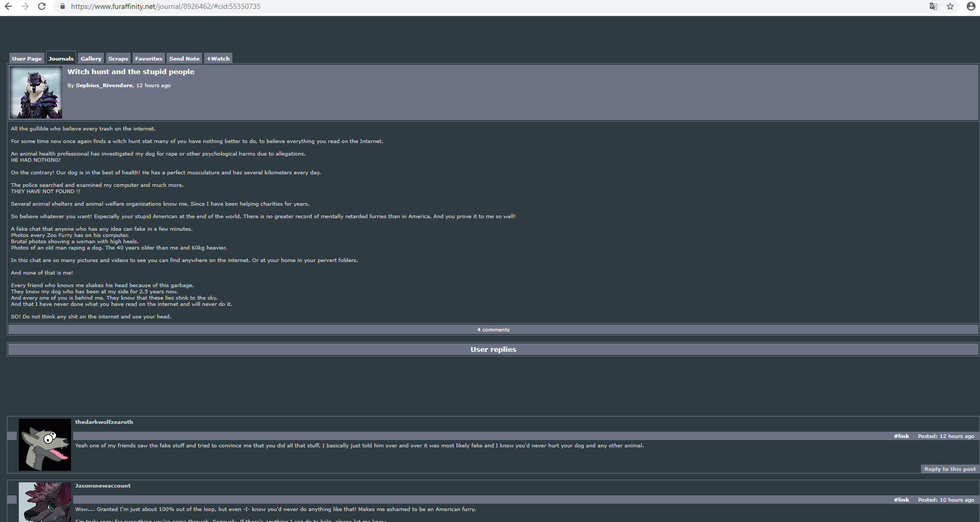The image size is (980, 522).
Task: Visit thedarkwolfzearoth's profile
Action: [x=104, y=422]
